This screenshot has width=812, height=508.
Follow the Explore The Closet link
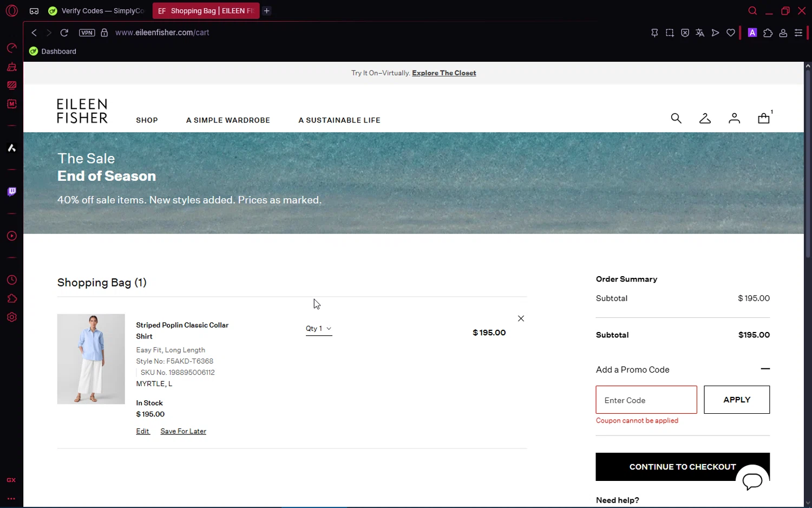[x=444, y=73]
